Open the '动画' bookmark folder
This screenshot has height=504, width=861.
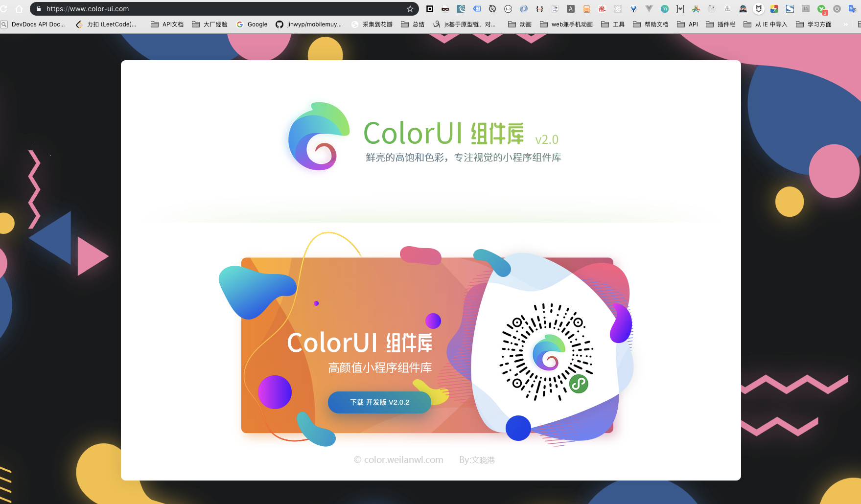point(520,24)
